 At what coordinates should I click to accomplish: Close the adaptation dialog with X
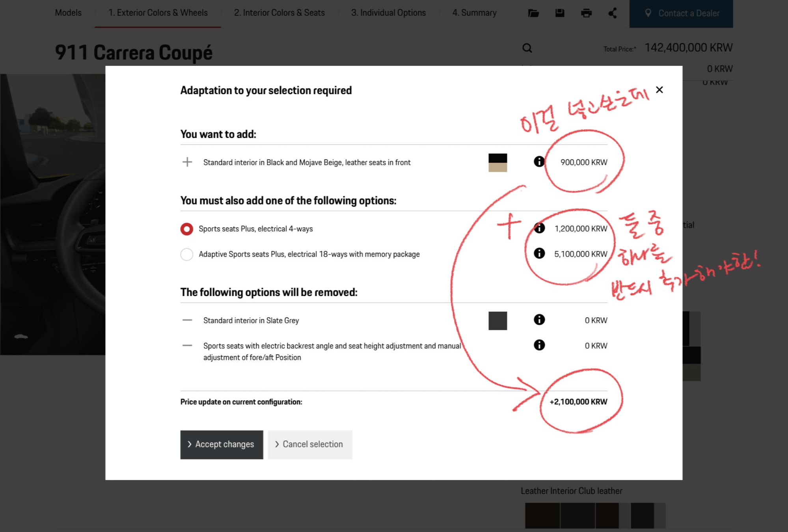point(659,90)
